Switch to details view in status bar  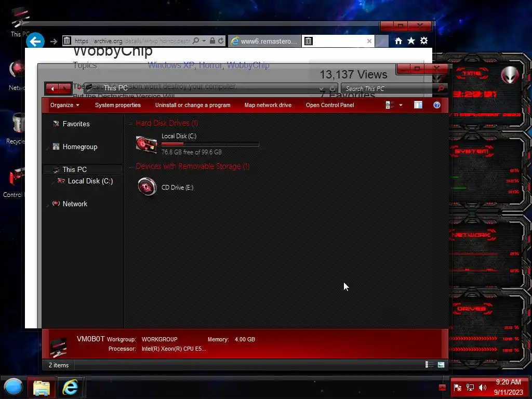(429, 365)
